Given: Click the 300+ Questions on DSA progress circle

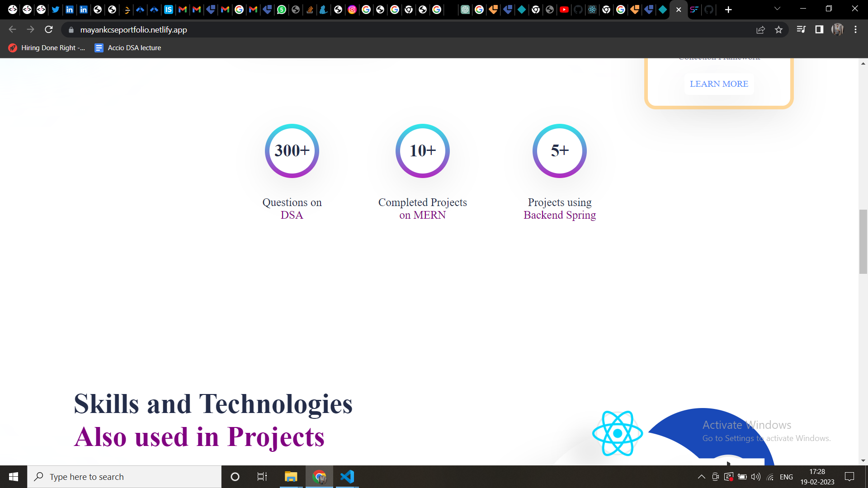Looking at the screenshot, I should pyautogui.click(x=292, y=150).
